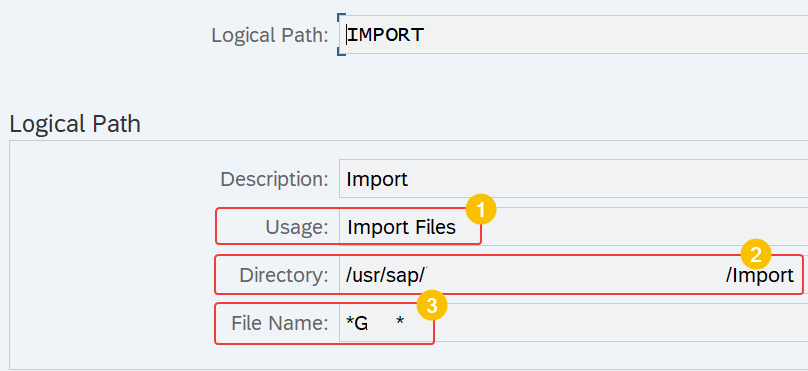Click the yellow badge numbered 3
Screen dimensions: 808x371
pyautogui.click(x=432, y=306)
